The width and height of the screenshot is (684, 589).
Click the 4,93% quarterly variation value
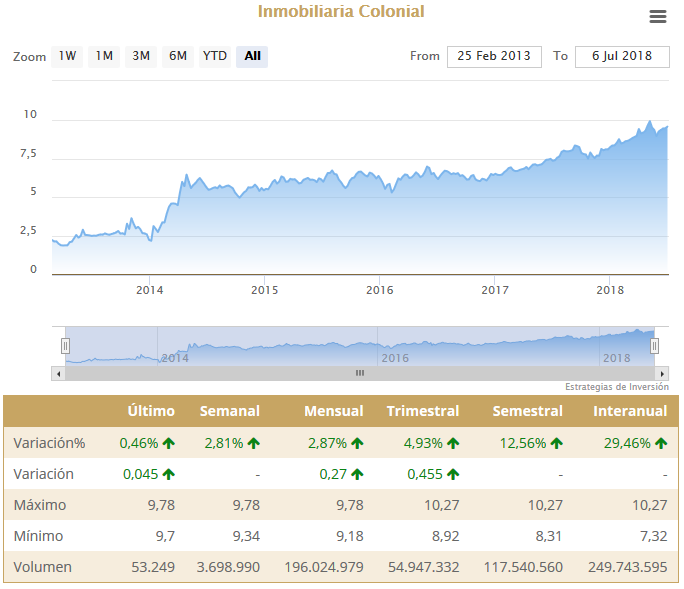click(423, 443)
